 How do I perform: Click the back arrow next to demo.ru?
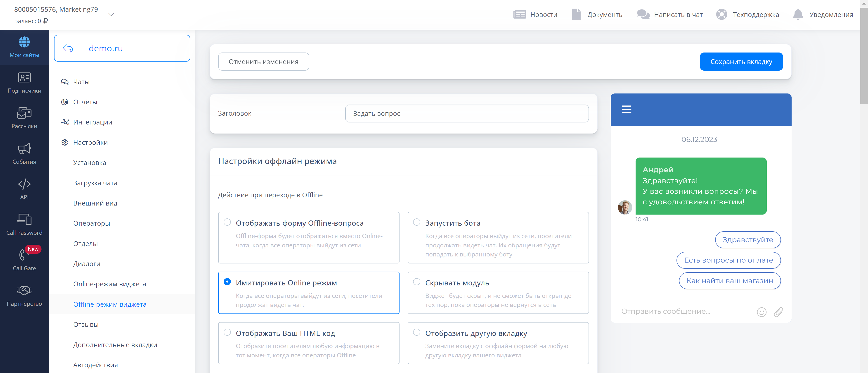click(x=68, y=48)
